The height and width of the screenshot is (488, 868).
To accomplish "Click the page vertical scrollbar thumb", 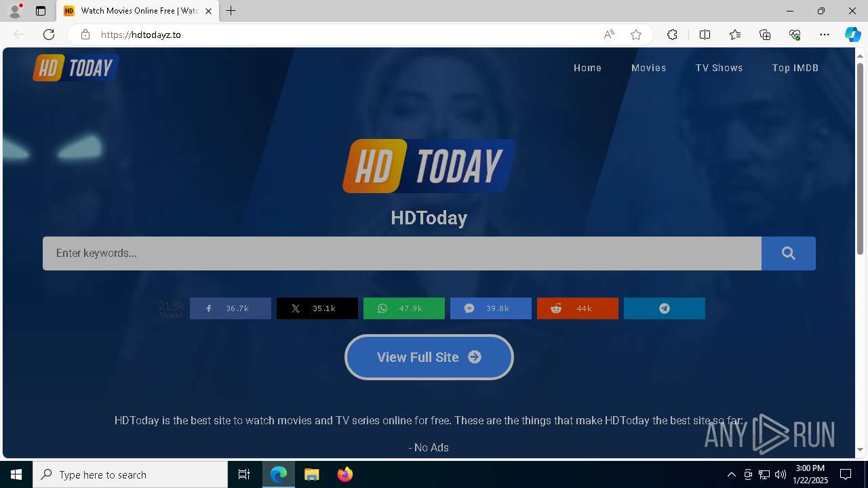I will 861,159.
